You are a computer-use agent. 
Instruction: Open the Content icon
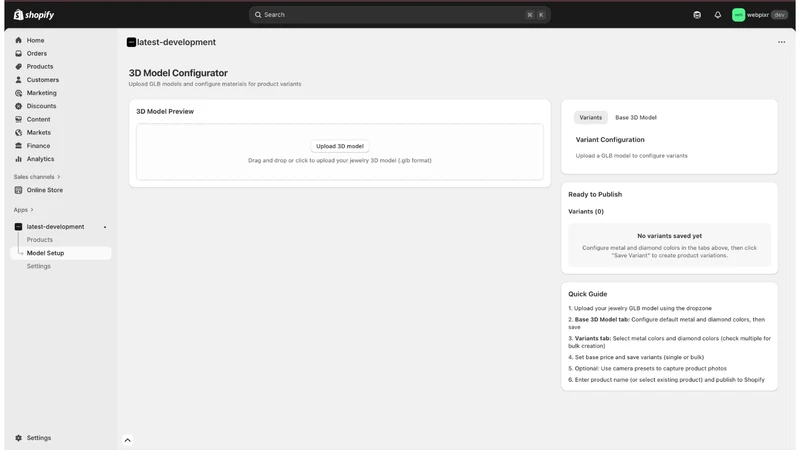(x=18, y=119)
